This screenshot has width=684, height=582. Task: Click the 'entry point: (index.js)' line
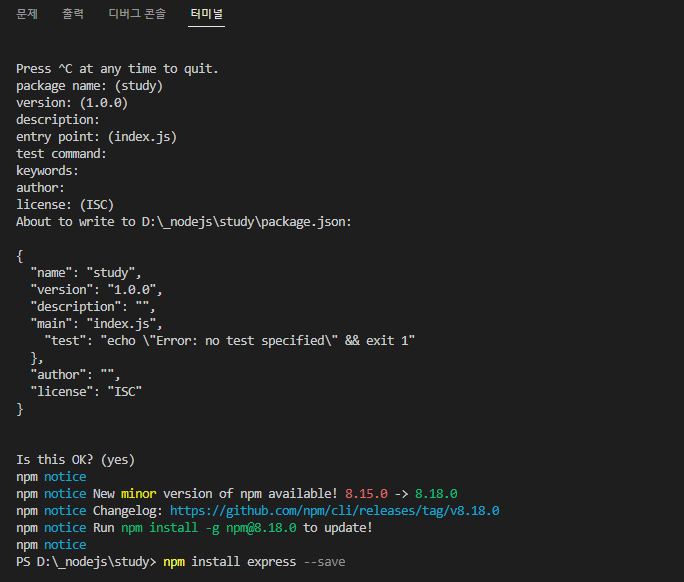[96, 137]
